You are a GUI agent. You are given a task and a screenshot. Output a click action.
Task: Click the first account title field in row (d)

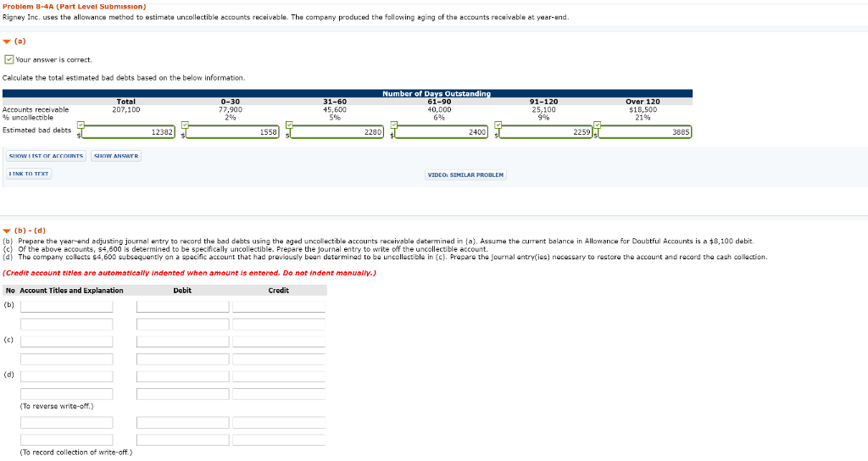pyautogui.click(x=66, y=376)
